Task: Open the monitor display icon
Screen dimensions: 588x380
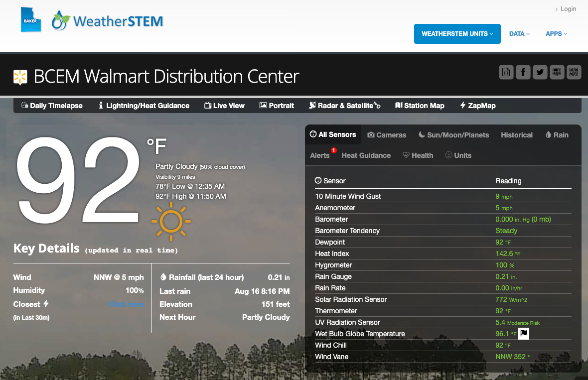Action: (x=557, y=72)
